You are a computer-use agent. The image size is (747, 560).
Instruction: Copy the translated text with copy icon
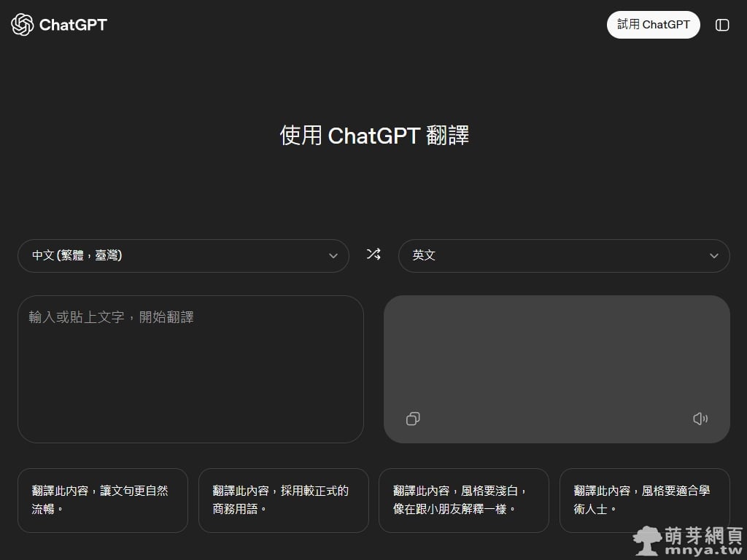(x=413, y=419)
